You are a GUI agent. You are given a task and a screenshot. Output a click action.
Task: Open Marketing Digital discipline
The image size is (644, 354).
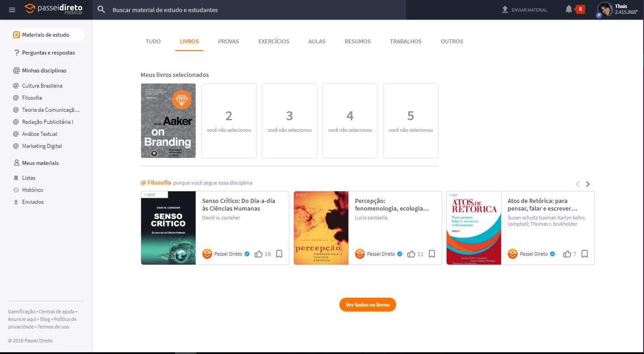(x=42, y=146)
